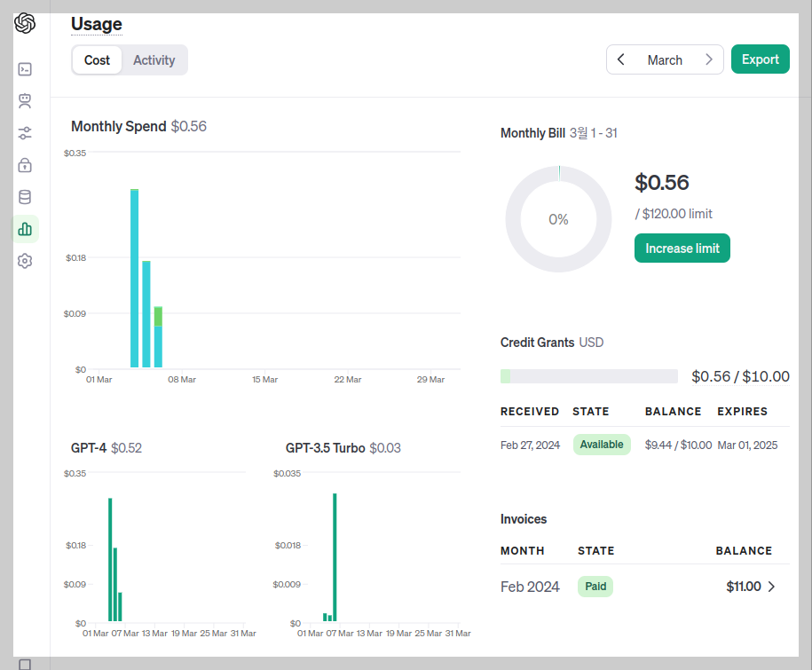Screen dimensions: 812x670
Task: Switch to the Activity tab
Action: click(154, 60)
